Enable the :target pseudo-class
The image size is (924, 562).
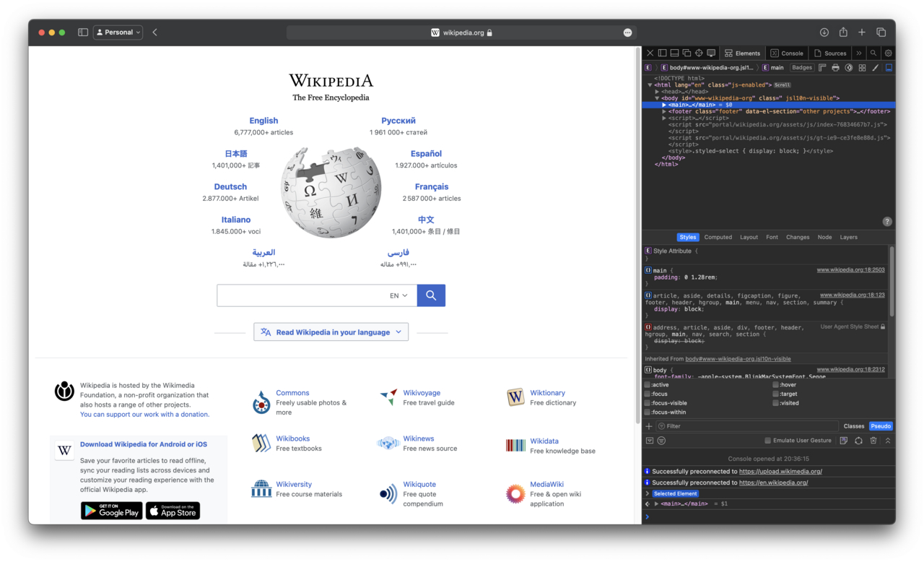click(775, 394)
